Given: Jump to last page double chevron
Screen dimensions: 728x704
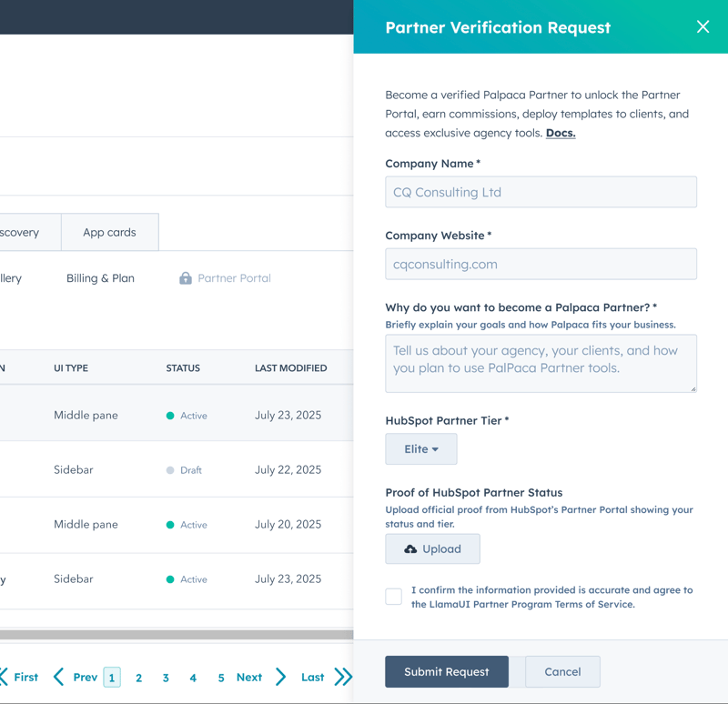Looking at the screenshot, I should pyautogui.click(x=343, y=677).
